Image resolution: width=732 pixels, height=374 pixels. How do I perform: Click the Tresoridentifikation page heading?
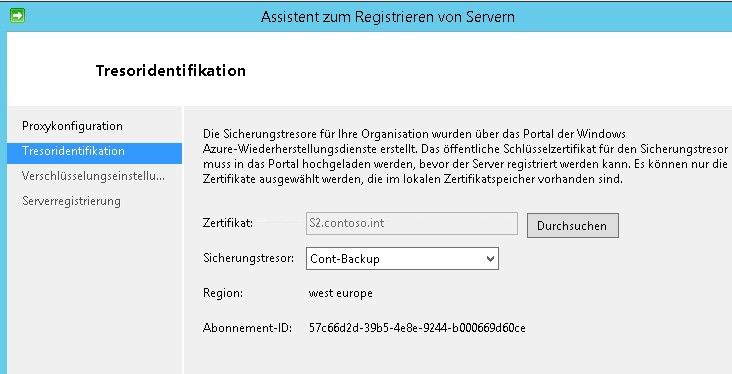[171, 71]
